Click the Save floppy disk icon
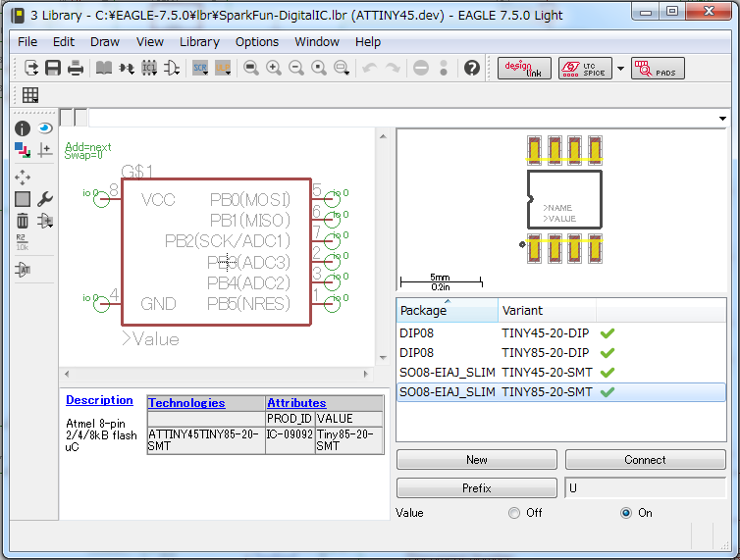740x560 pixels. [53, 68]
